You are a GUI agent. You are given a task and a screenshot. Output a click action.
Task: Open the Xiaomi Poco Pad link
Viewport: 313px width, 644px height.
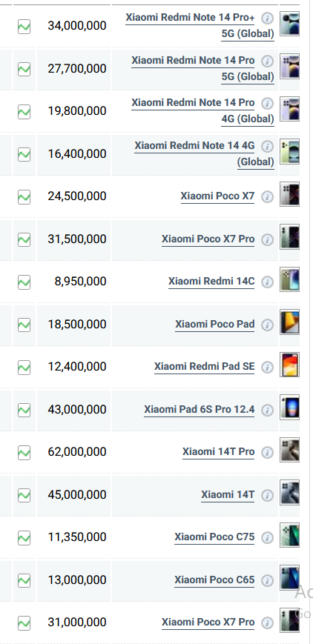click(214, 324)
